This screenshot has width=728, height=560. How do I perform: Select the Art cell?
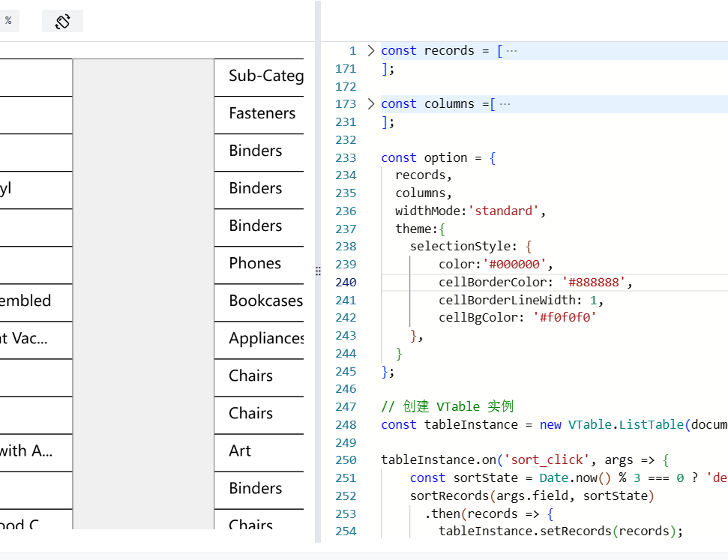pyautogui.click(x=240, y=451)
